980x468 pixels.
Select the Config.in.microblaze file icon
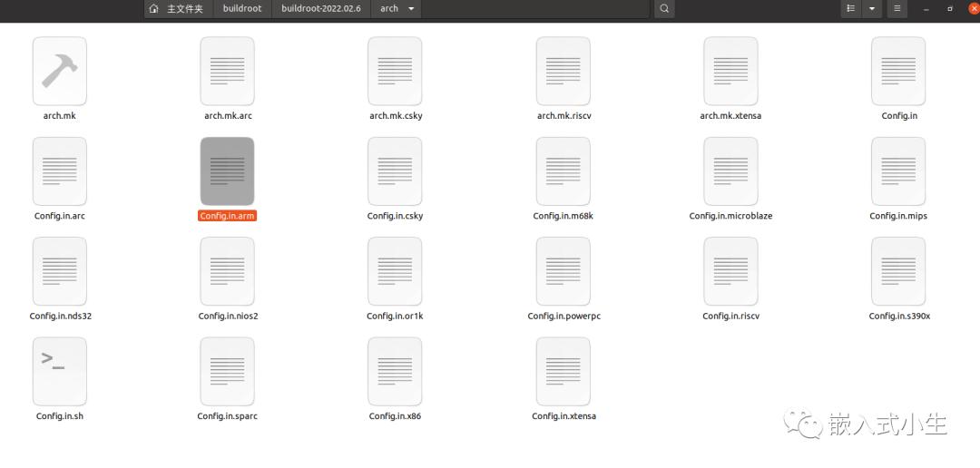(x=730, y=171)
